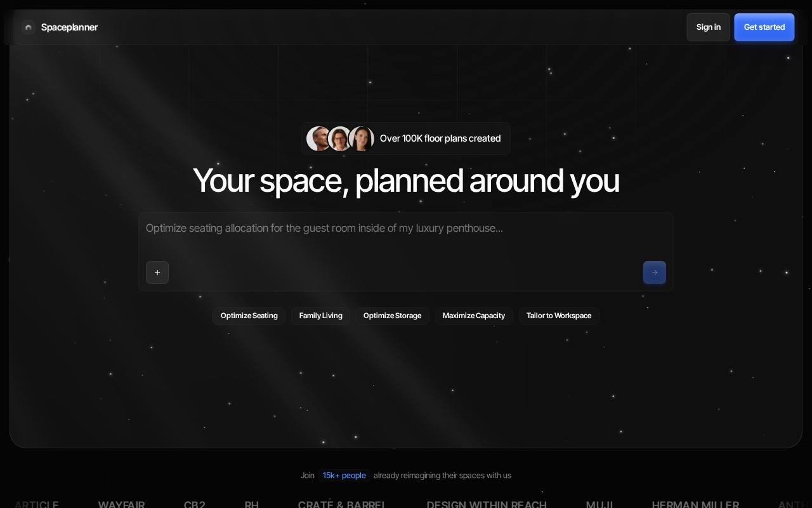
Task: Click the CB2 brand name
Action: coord(195,505)
